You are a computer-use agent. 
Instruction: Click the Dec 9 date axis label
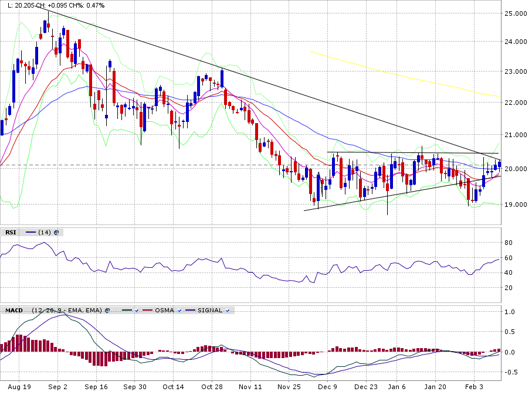click(327, 387)
